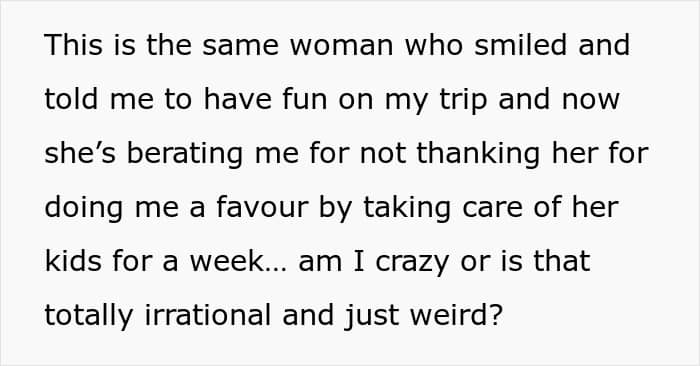The height and width of the screenshot is (366, 700).
Task: Click the word "she's"
Action: (x=80, y=153)
